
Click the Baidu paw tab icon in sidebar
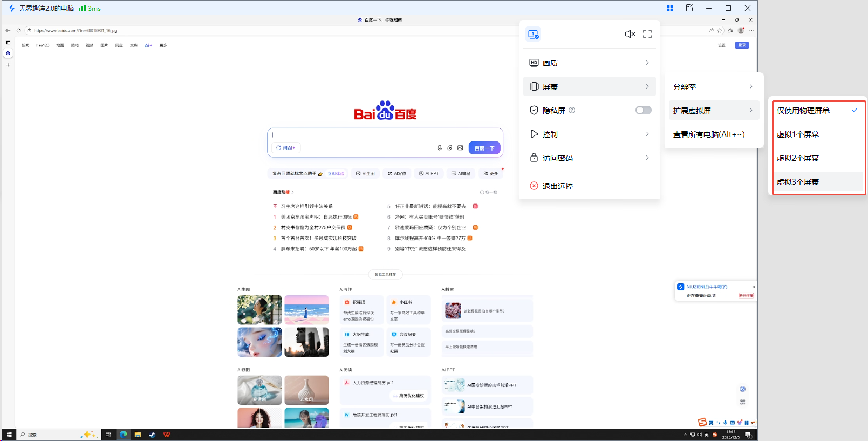[x=8, y=53]
